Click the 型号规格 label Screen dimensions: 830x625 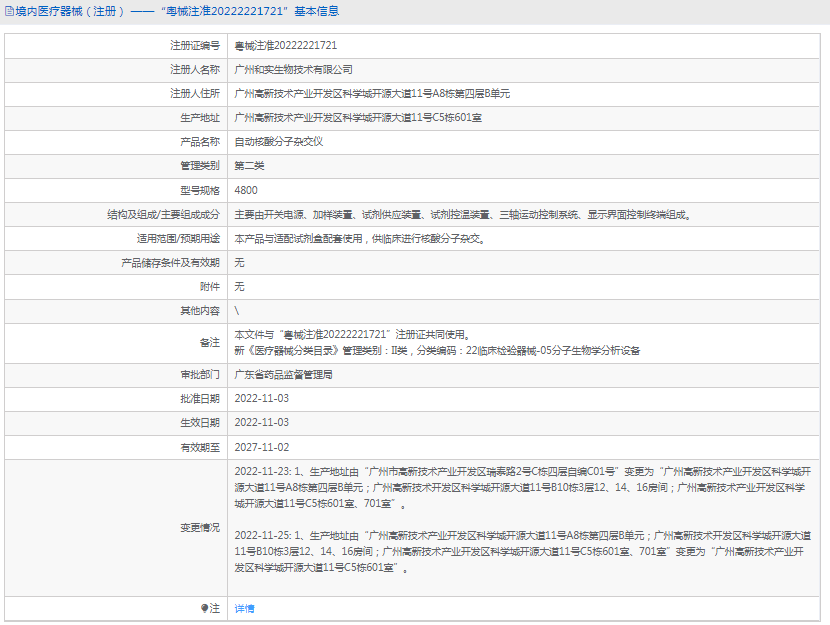pyautogui.click(x=200, y=191)
